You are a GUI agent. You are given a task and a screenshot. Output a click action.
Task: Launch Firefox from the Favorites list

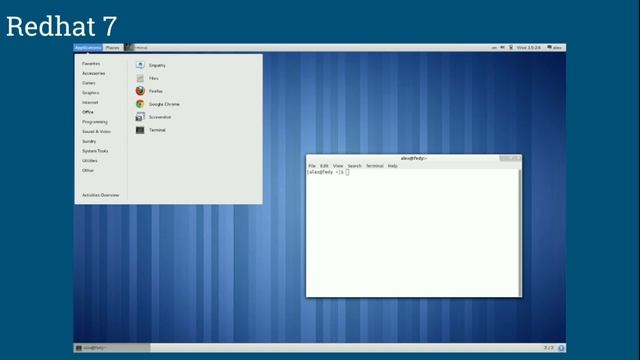149,91
